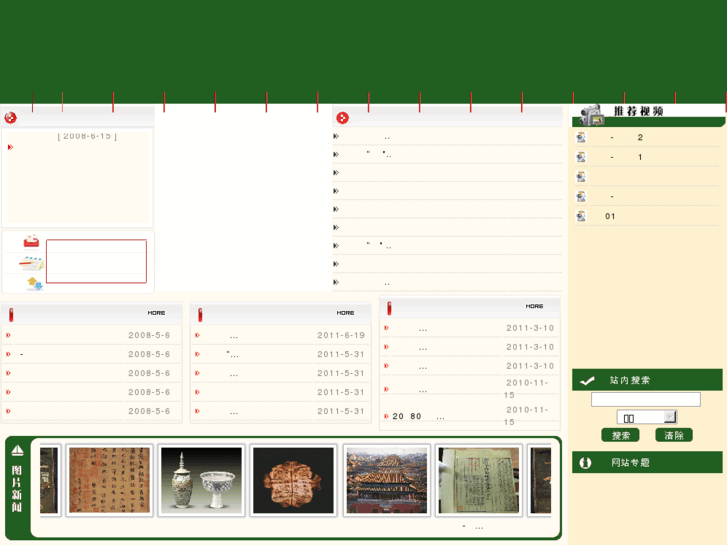This screenshot has height=545, width=727.
Task: Click the 图片新闻 vertical label
Action: coord(17,489)
